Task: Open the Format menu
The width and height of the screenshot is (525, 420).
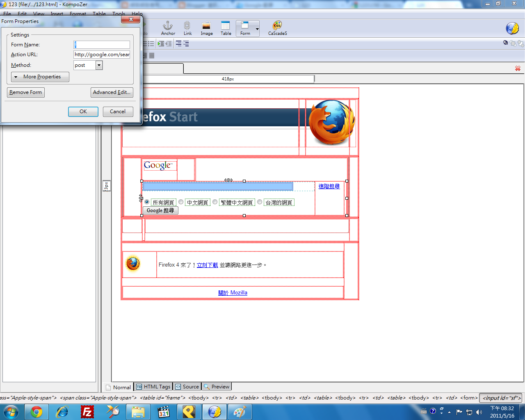Action: tap(78, 14)
